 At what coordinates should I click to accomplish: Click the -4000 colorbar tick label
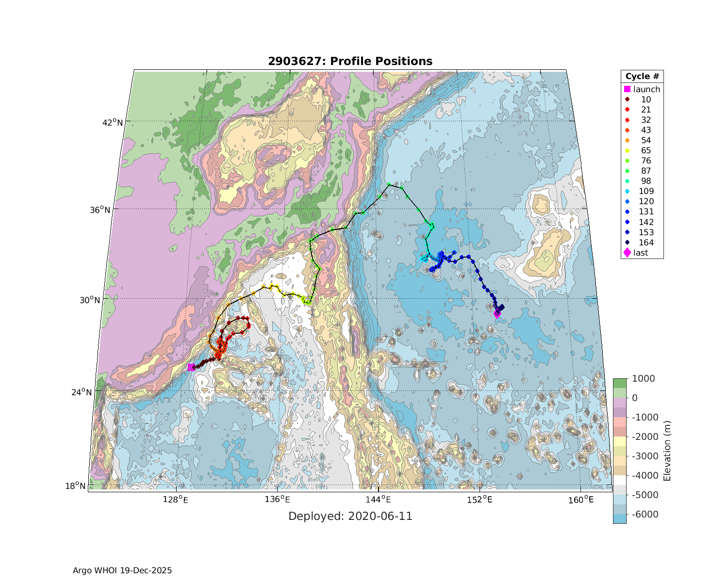[645, 475]
